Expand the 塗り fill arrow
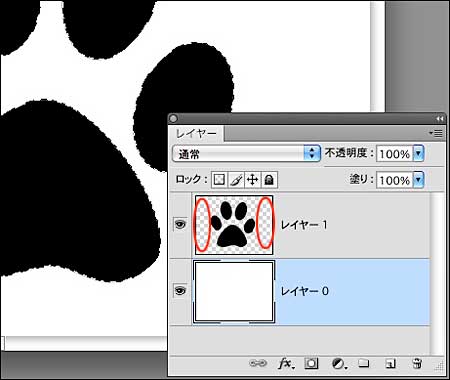The image size is (450, 380). [418, 180]
